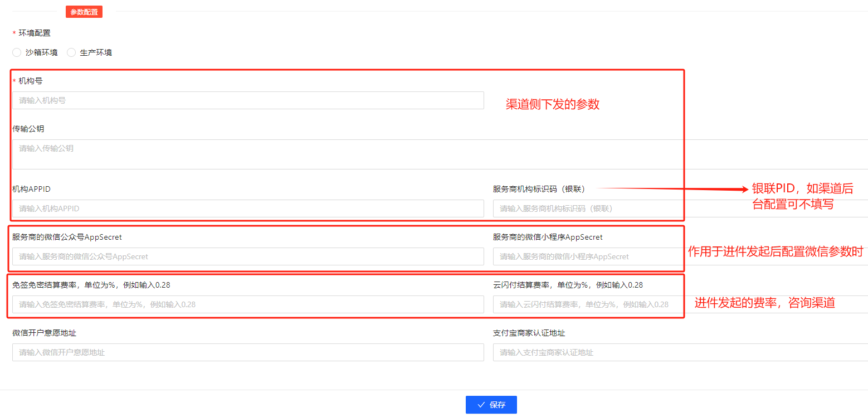
Task: Click the 免签免密结算费率 input field
Action: pos(248,304)
